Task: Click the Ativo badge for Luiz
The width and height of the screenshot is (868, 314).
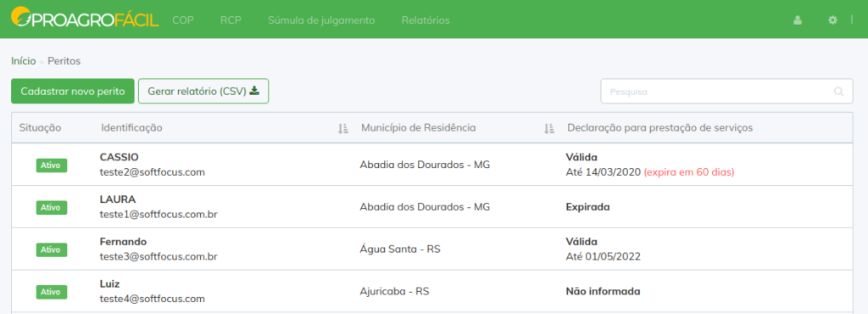Action: [x=52, y=292]
